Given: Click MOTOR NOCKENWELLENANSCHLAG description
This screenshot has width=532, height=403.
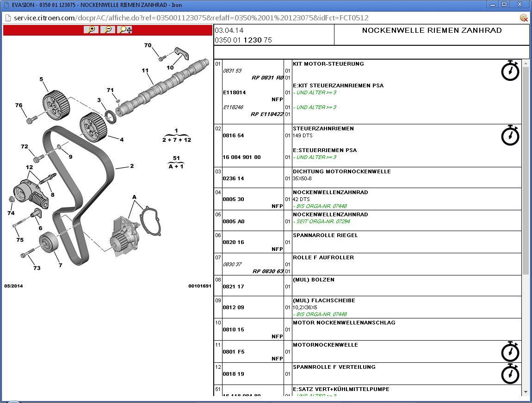Looking at the screenshot, I should (x=344, y=323).
